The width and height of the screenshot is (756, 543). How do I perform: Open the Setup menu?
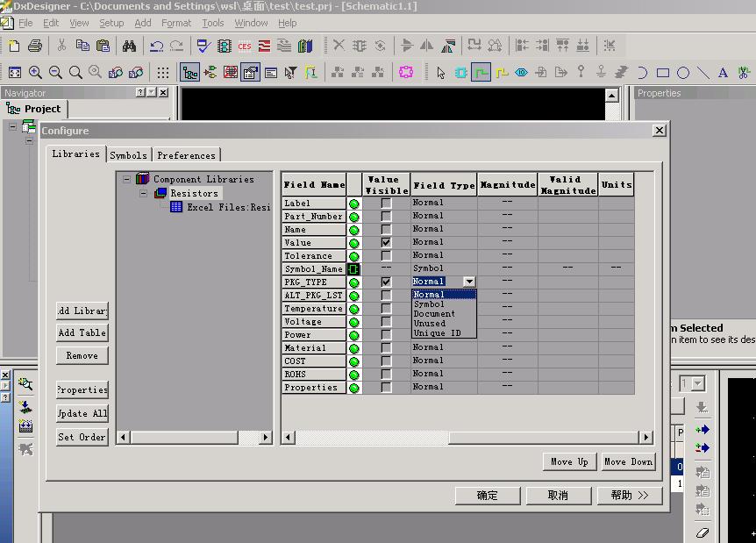[111, 23]
